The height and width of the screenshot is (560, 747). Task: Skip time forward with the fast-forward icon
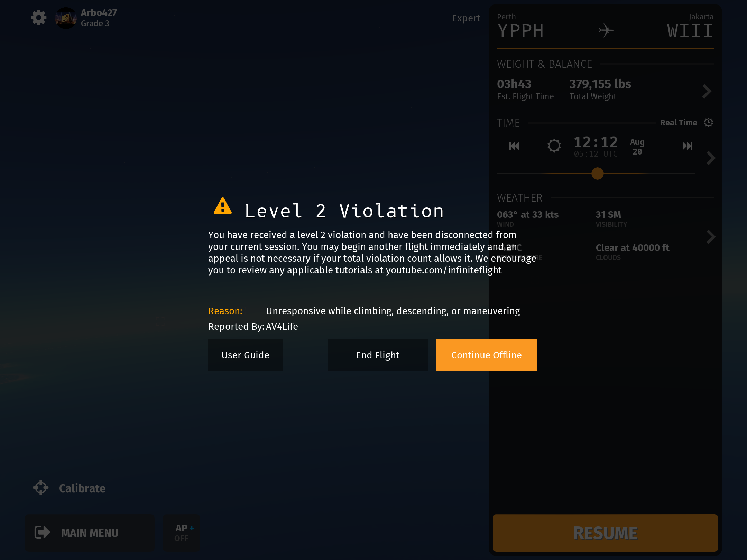tap(687, 146)
